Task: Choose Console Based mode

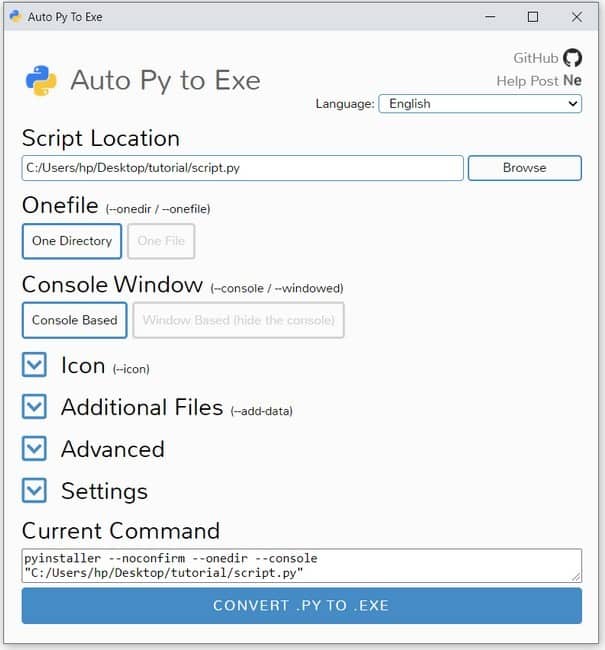Action: (x=75, y=320)
